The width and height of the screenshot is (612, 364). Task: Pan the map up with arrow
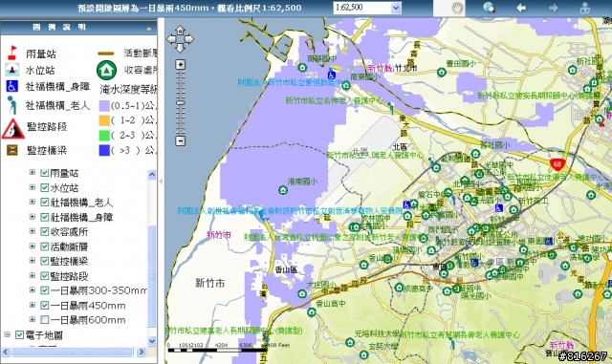[x=180, y=30]
